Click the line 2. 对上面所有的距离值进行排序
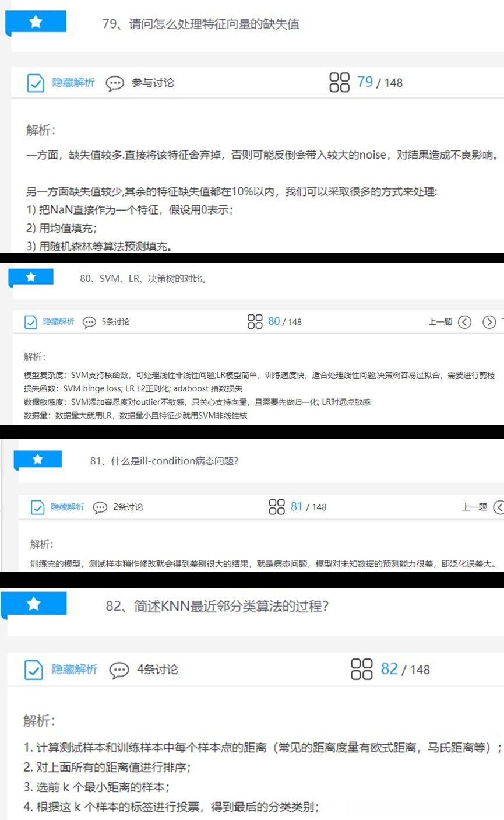Viewport: 504px width, 820px height. pyautogui.click(x=107, y=768)
